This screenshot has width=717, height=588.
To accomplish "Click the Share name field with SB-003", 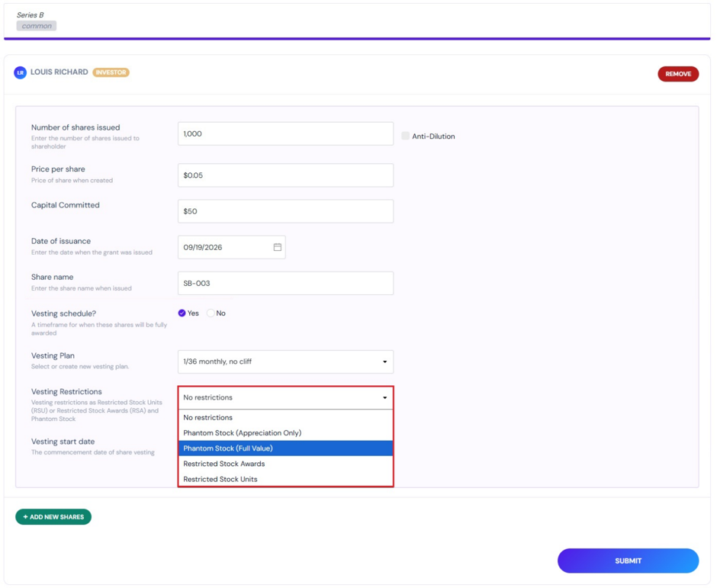I will 286,284.
